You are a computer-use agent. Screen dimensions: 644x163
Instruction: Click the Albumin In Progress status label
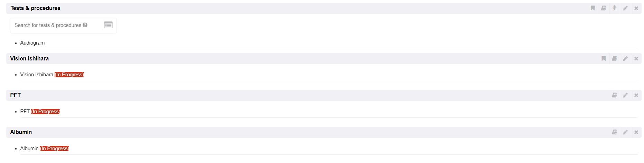(55, 148)
